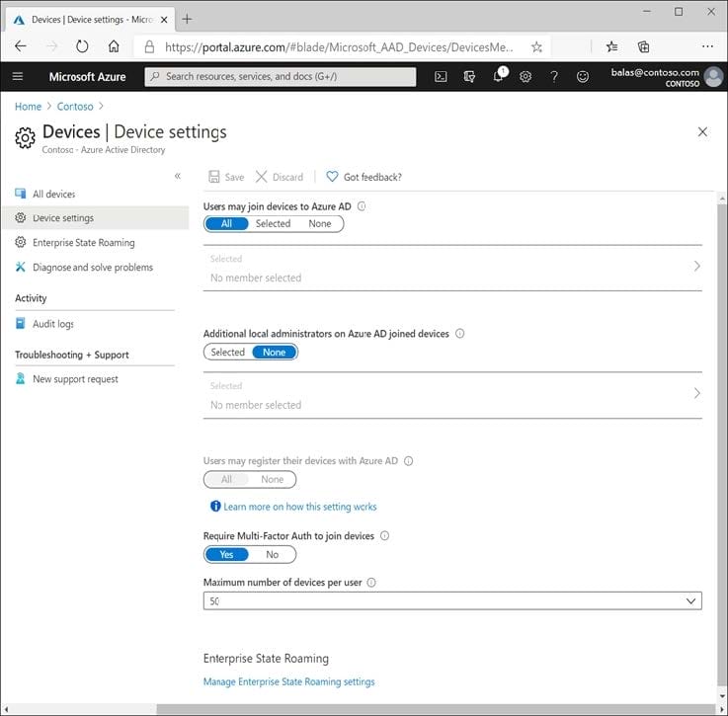Open the browser more options ellipsis
The height and width of the screenshot is (716, 728).
707,46
